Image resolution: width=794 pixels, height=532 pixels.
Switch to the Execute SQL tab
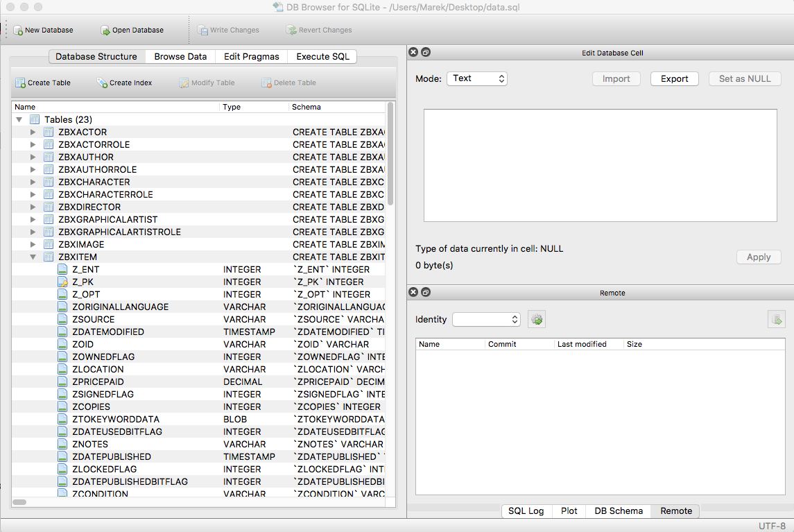322,57
